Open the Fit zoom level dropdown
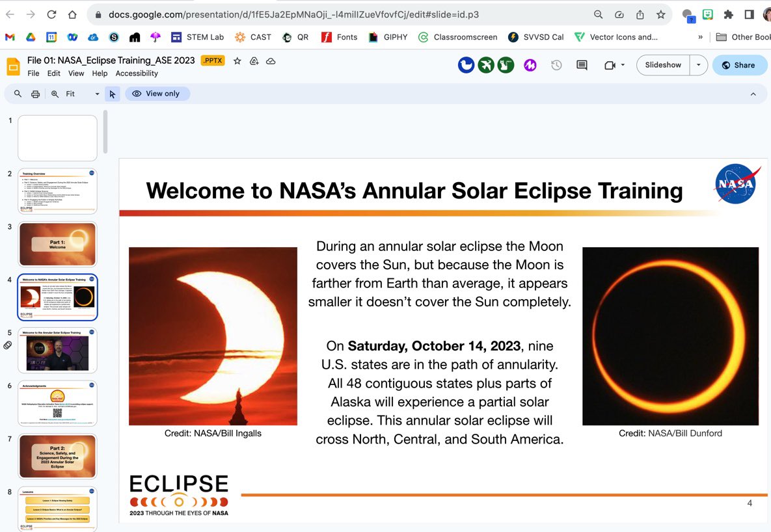Viewport: 771px width, 532px height. click(82, 94)
